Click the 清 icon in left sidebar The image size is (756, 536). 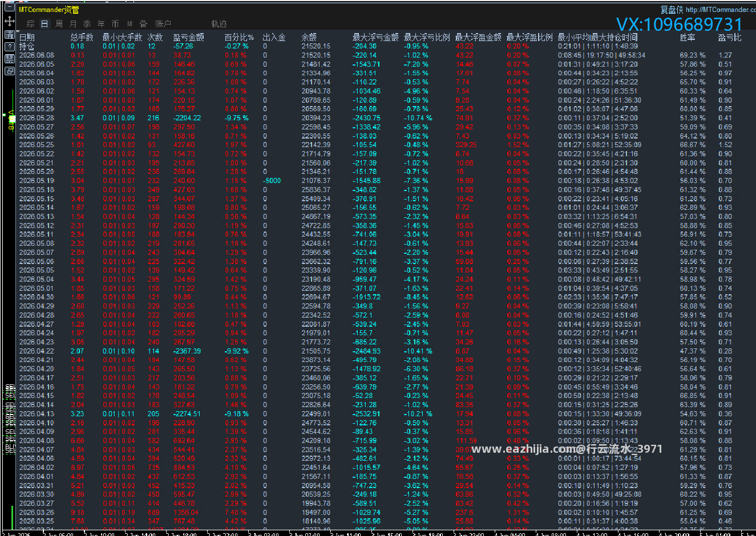click(x=10, y=34)
